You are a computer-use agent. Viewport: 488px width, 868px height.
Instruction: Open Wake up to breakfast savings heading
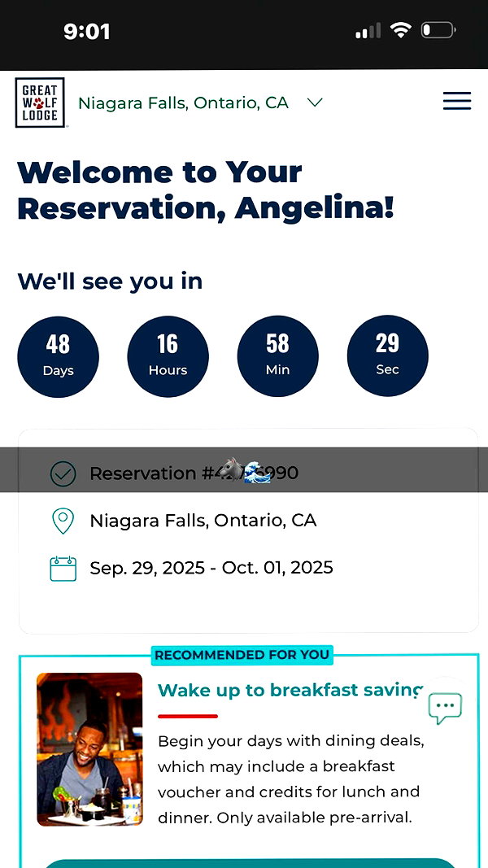click(x=290, y=691)
